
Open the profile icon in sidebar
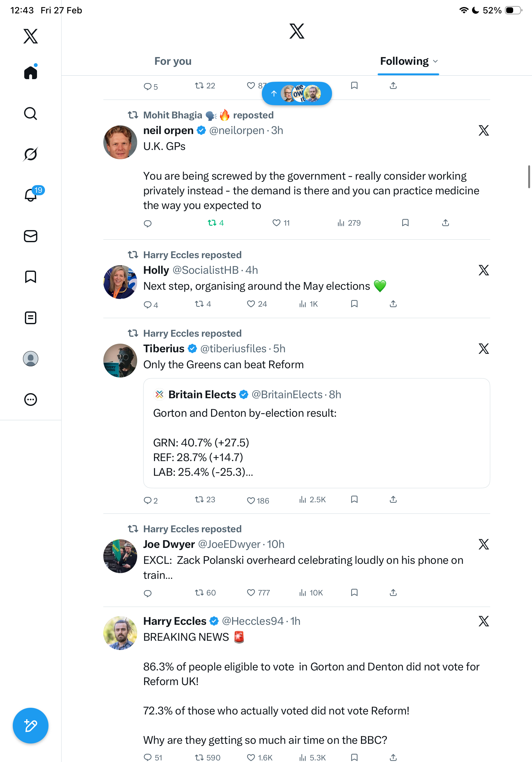pyautogui.click(x=31, y=359)
